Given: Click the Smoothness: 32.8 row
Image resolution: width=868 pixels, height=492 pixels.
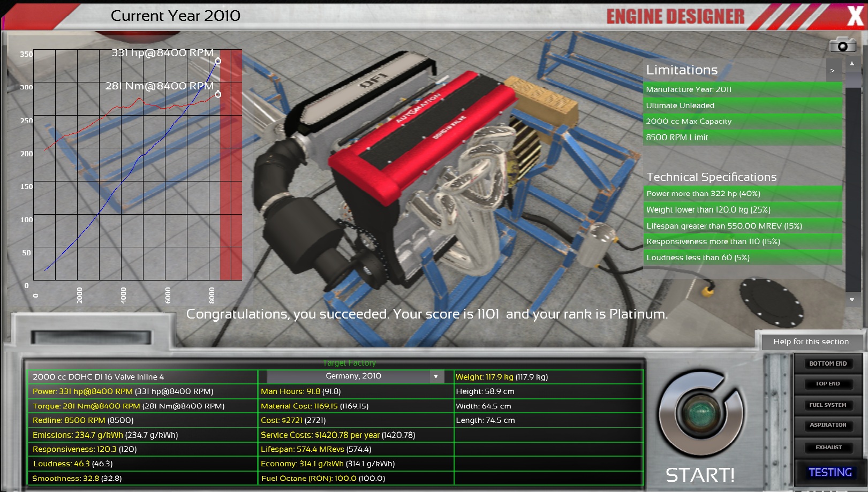Looking at the screenshot, I should tap(142, 478).
